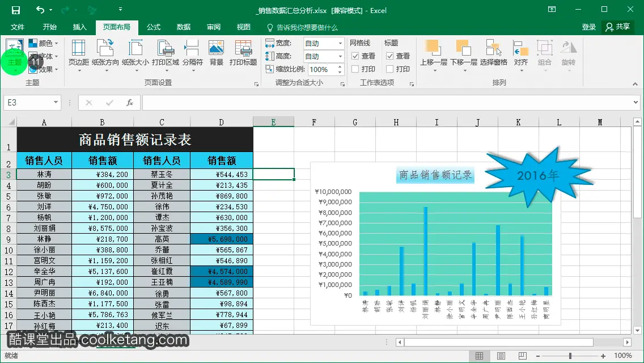Click the 缩放比例 scale spinner up arrow
This screenshot has width=644, height=363.
point(340,66)
